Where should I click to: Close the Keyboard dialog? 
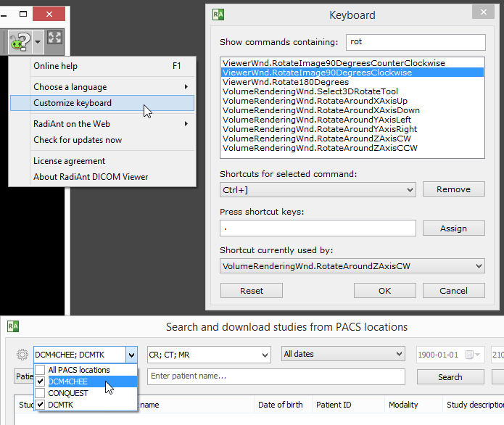point(483,12)
